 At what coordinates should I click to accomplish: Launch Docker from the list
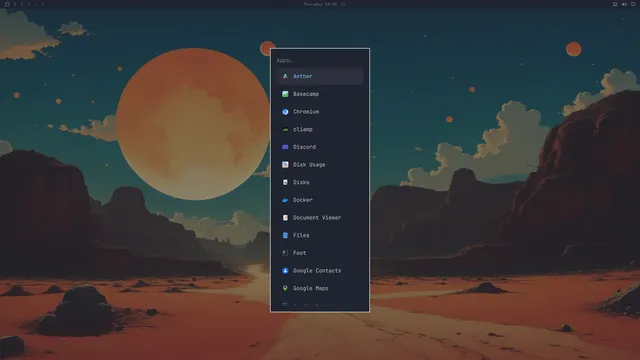320,200
